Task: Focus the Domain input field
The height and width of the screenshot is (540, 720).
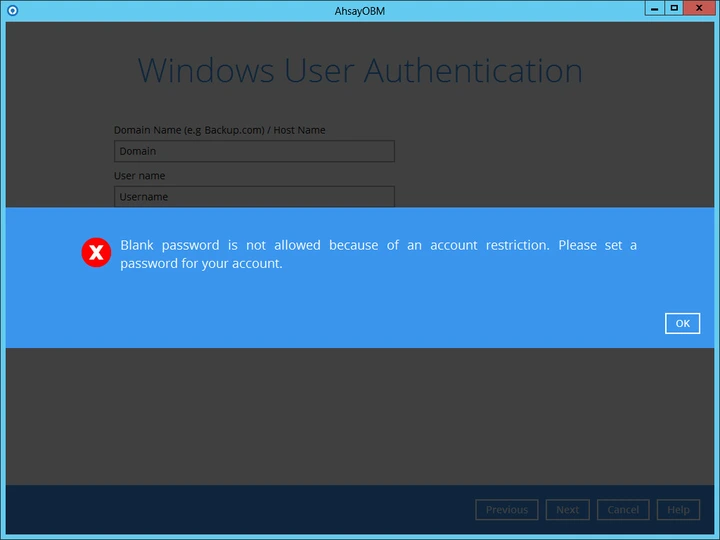Action: coord(254,151)
